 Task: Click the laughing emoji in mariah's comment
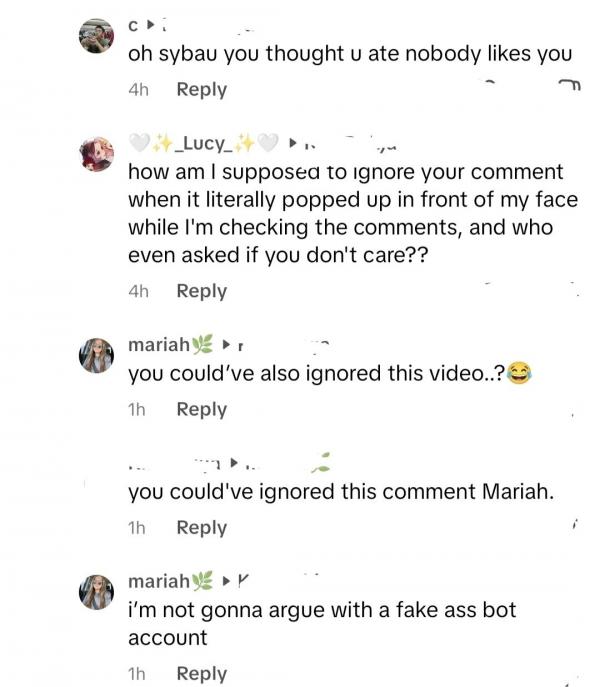click(x=519, y=374)
